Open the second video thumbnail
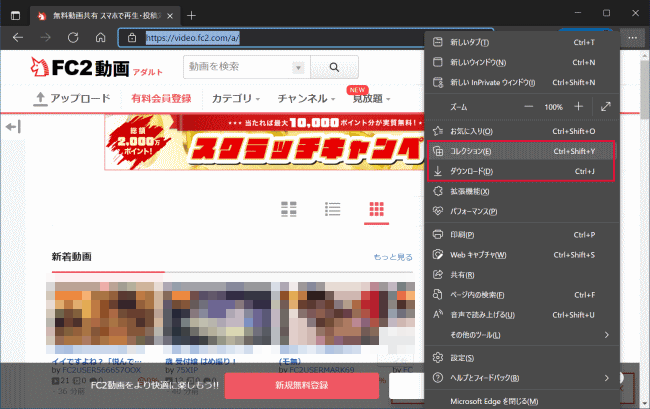650x409 pixels. point(217,314)
